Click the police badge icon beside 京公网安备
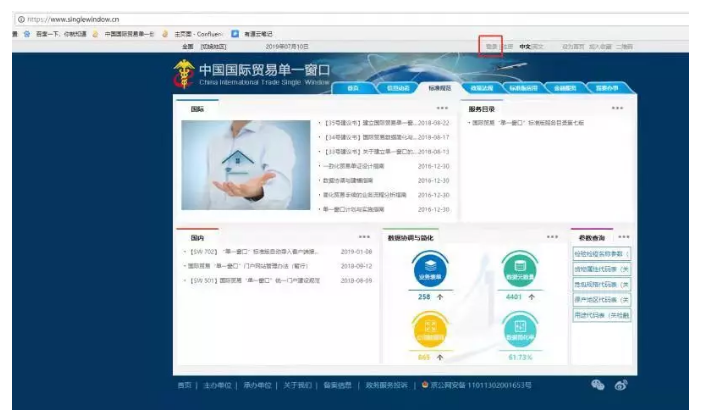703x416 pixels. (x=425, y=384)
